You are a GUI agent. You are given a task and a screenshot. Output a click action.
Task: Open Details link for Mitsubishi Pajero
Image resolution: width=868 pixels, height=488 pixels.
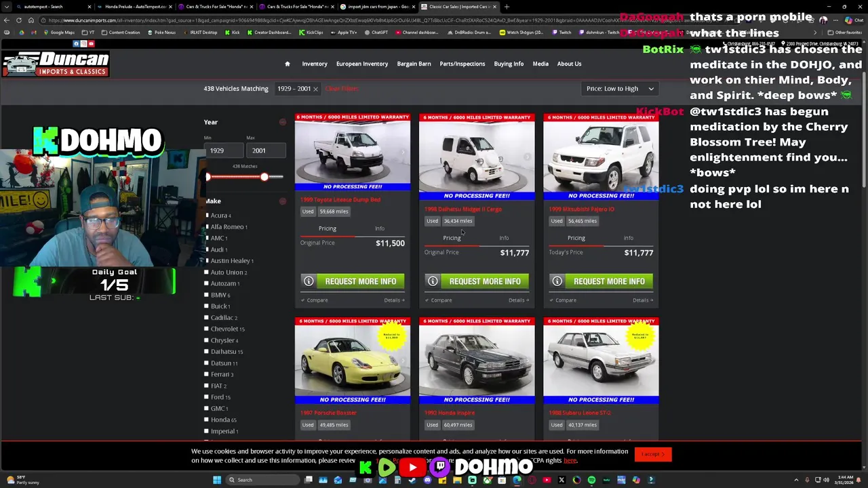[x=642, y=300]
